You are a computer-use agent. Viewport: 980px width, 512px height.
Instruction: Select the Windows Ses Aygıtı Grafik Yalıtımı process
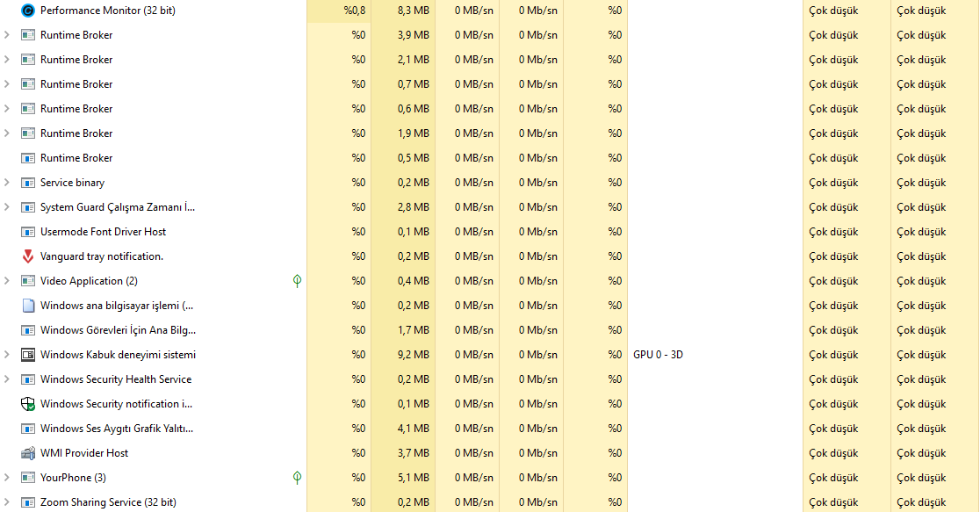click(116, 429)
